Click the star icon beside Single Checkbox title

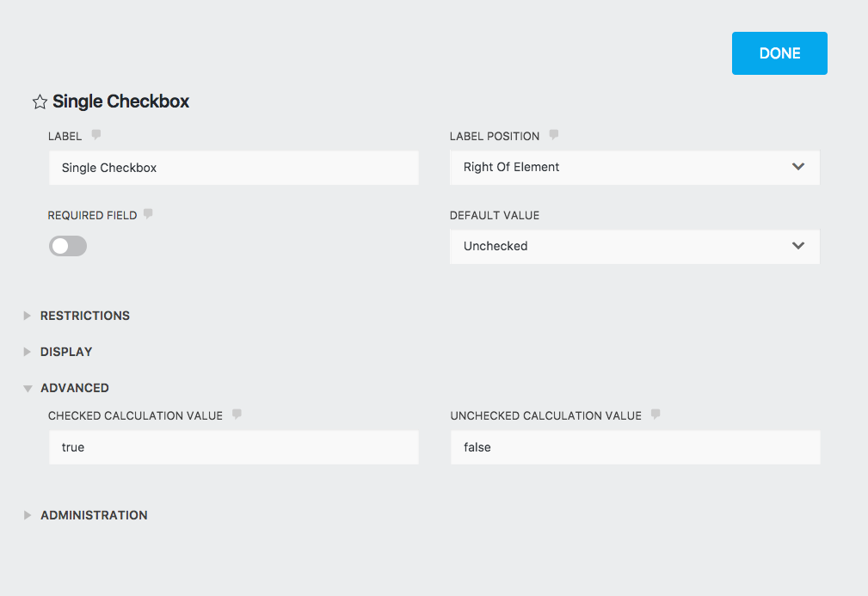40,102
